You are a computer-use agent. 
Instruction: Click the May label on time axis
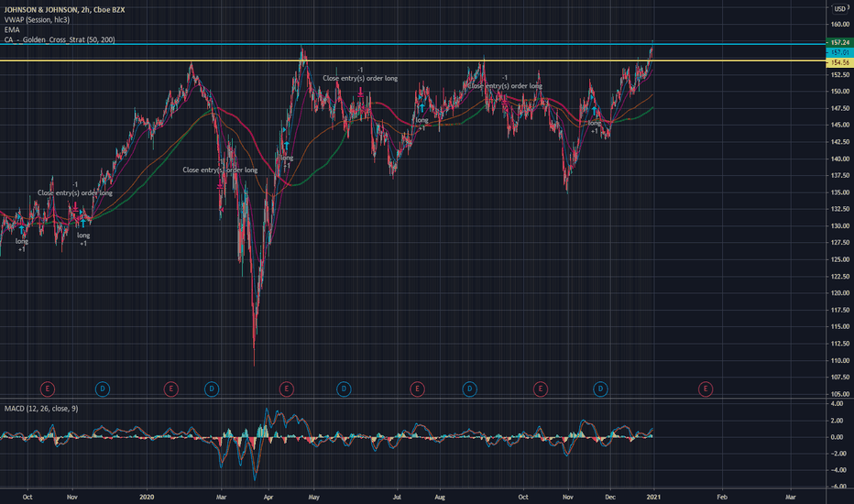(x=313, y=497)
